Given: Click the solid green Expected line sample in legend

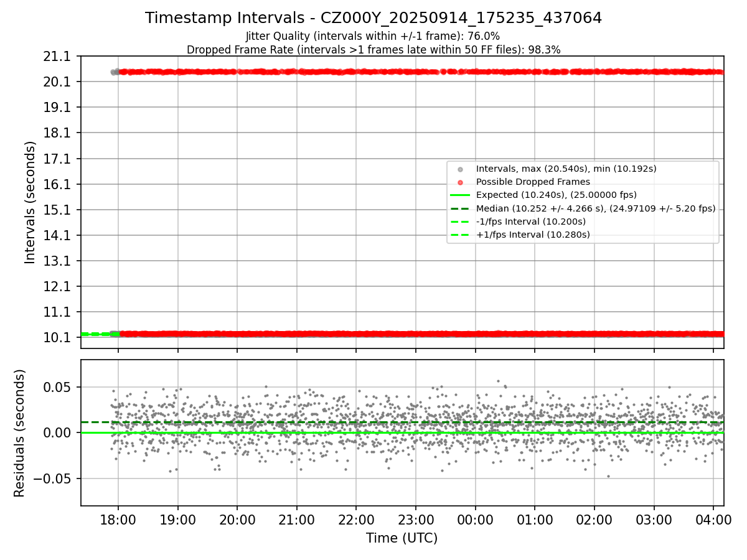Looking at the screenshot, I should click(459, 195).
